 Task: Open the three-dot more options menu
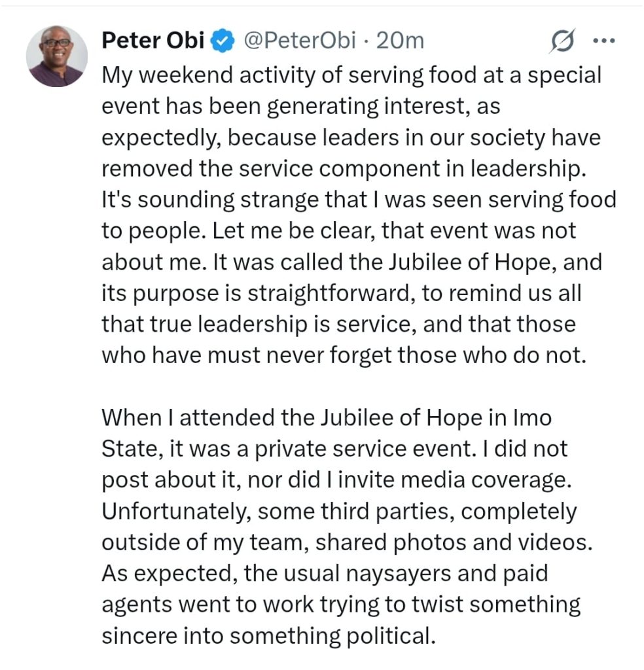[x=604, y=41]
